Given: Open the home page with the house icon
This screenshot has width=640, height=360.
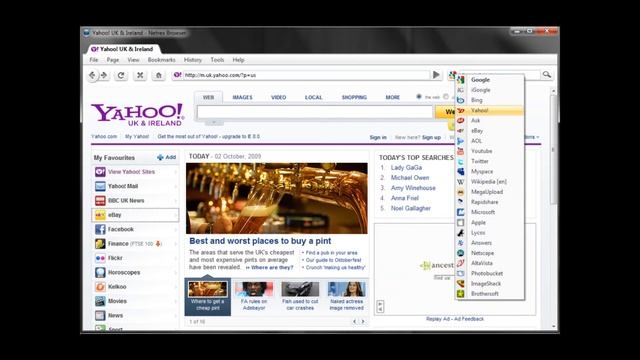Looking at the screenshot, I should pyautogui.click(x=159, y=75).
